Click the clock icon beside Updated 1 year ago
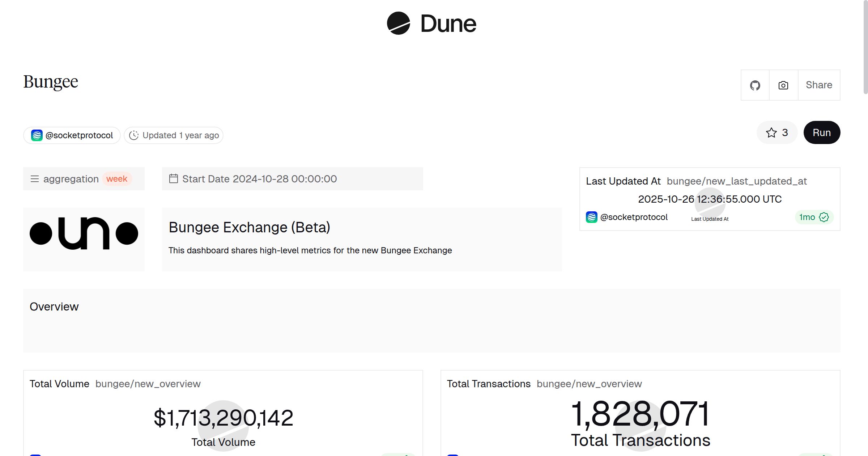Viewport: 868px width, 456px height. tap(134, 135)
